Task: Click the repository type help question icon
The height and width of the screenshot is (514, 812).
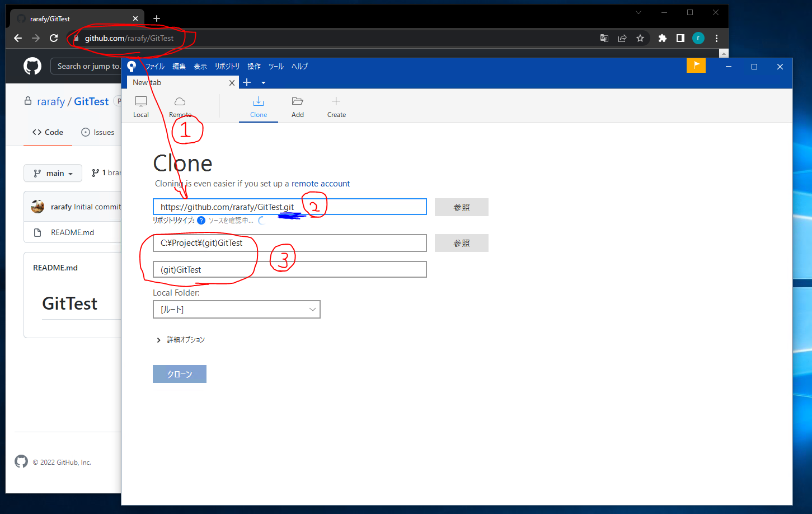Action: point(201,221)
